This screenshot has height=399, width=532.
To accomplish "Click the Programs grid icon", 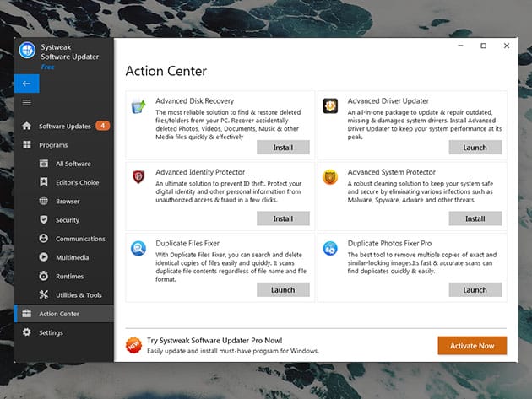I will point(27,145).
